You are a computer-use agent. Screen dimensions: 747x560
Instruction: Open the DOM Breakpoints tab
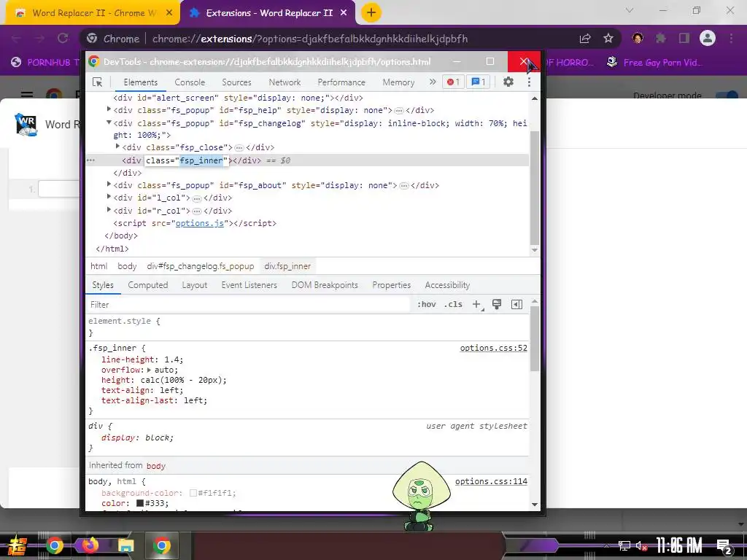[325, 285]
